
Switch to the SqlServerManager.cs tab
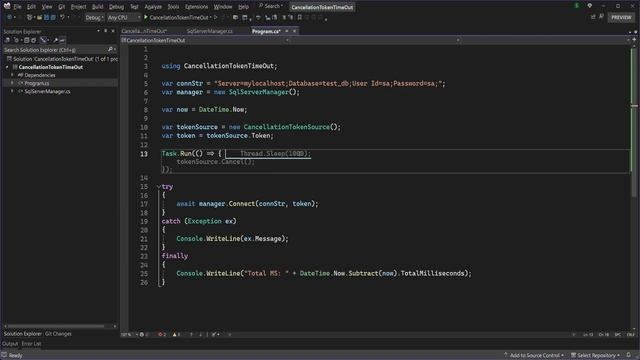click(x=209, y=31)
